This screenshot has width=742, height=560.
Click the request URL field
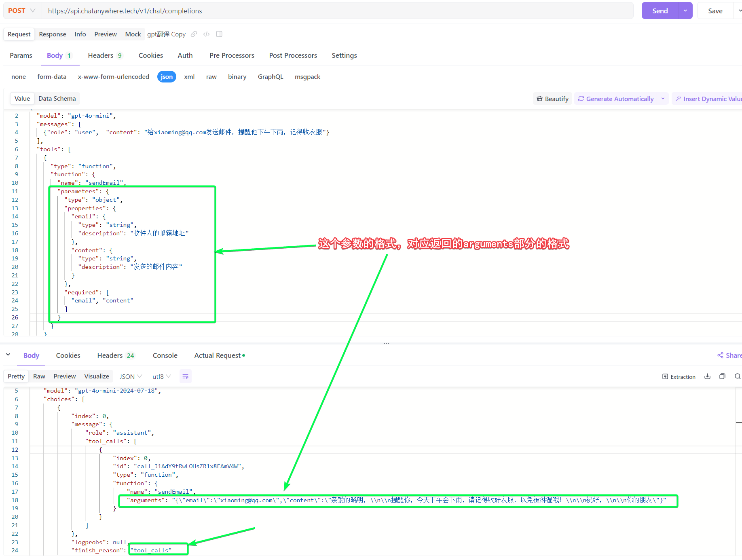pyautogui.click(x=338, y=11)
